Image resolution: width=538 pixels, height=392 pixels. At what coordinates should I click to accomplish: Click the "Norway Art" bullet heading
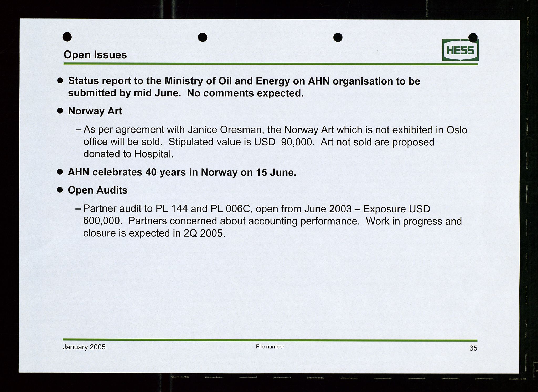[x=95, y=111]
